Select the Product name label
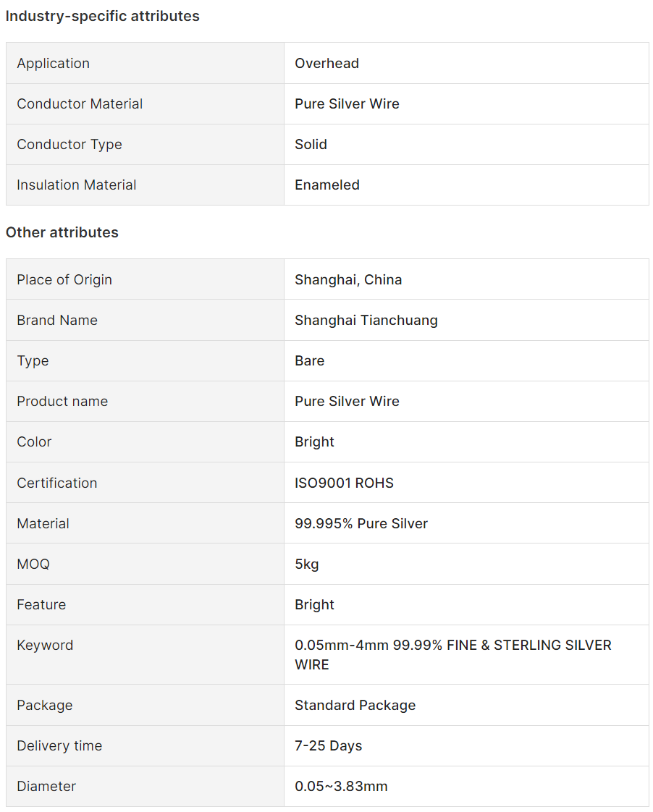 62,402
